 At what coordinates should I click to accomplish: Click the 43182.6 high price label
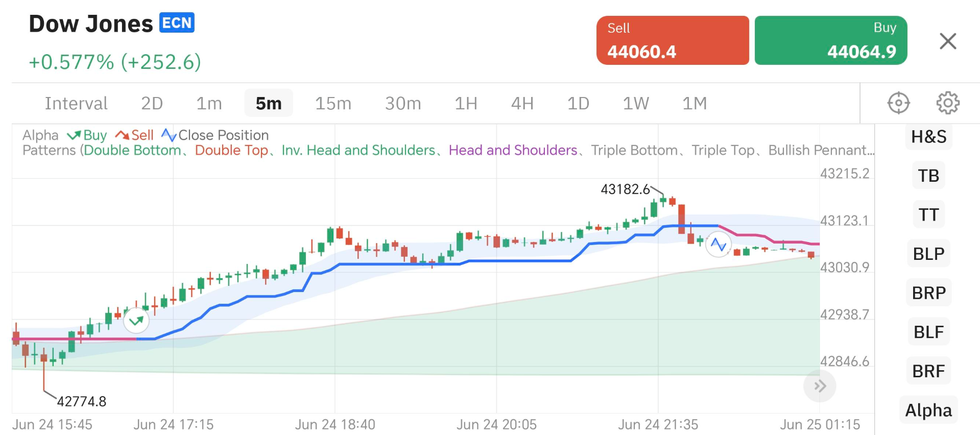[x=625, y=189]
